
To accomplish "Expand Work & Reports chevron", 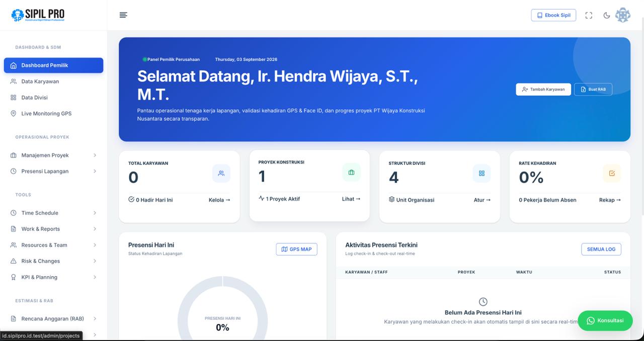I will (x=95, y=229).
